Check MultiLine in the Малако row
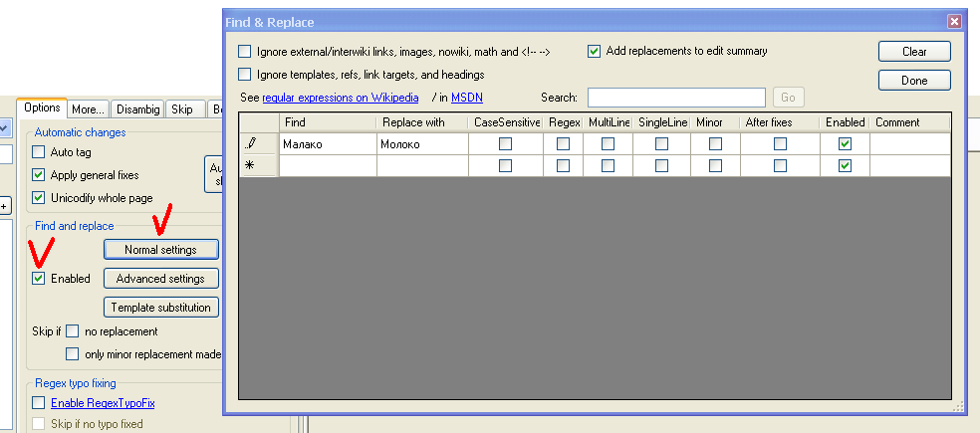Screen dimensions: 980x433 [x=608, y=144]
